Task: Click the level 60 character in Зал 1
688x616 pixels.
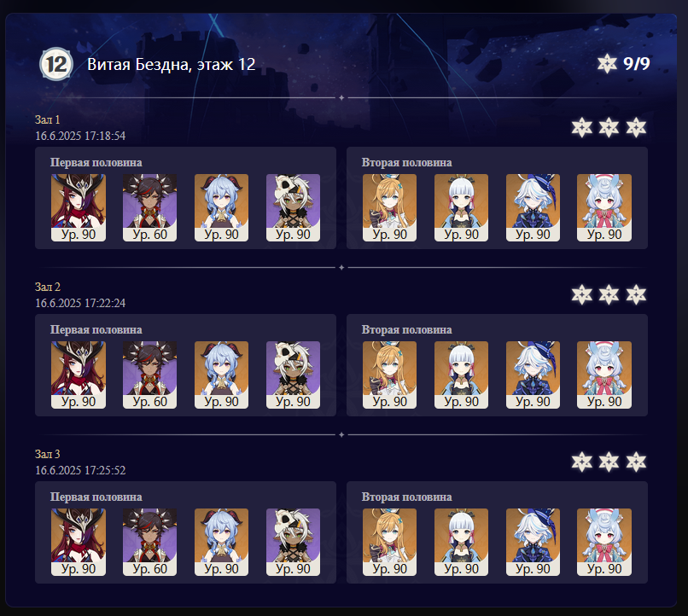Action: pos(149,207)
